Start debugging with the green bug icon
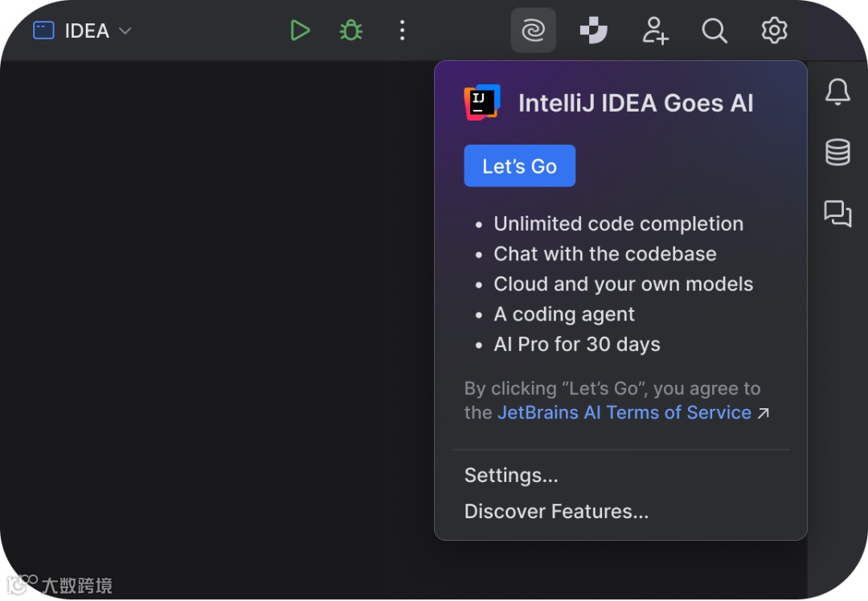Screen dimensions: 868x601 point(350,31)
